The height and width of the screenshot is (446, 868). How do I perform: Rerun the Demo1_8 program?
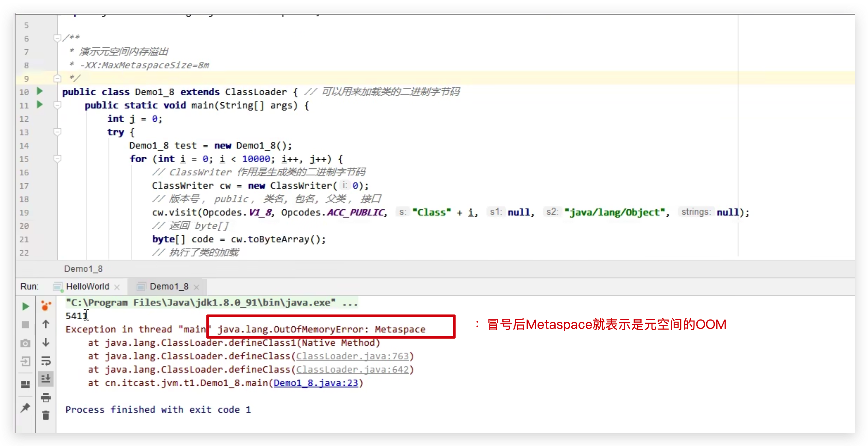click(25, 306)
